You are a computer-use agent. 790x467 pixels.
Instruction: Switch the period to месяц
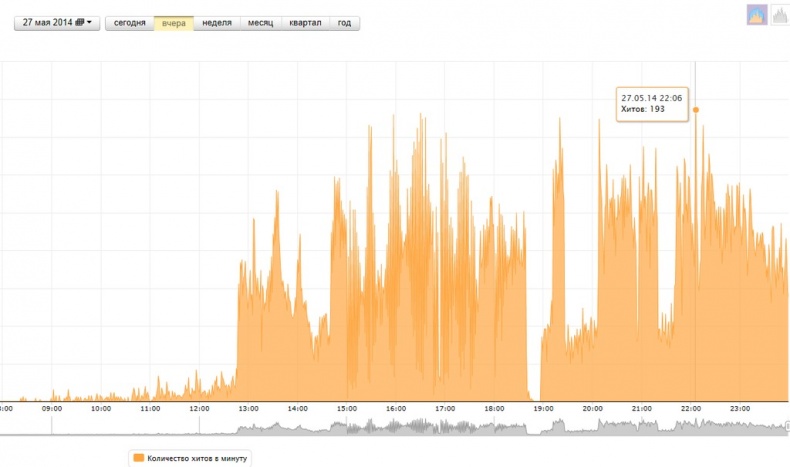click(x=260, y=22)
